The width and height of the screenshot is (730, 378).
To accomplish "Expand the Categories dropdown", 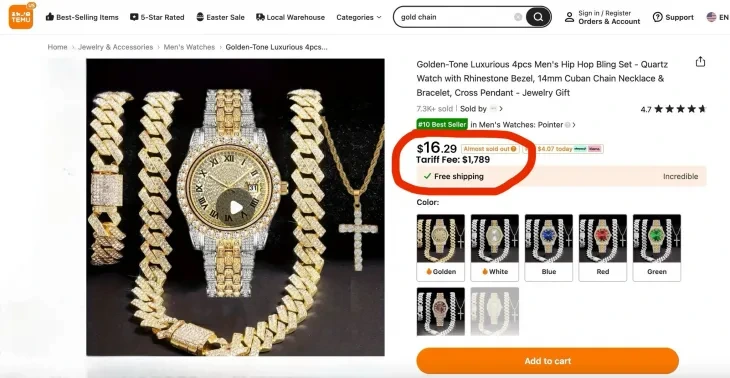I will click(x=358, y=17).
